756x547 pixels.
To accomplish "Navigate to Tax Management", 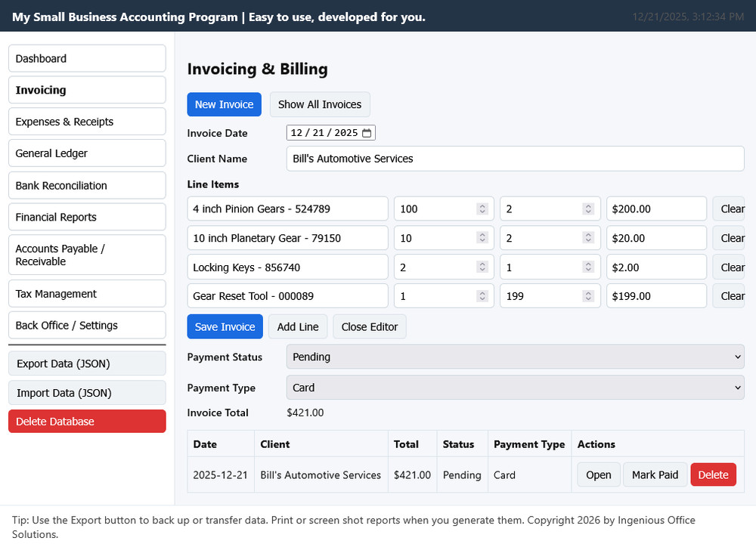I will (x=87, y=294).
